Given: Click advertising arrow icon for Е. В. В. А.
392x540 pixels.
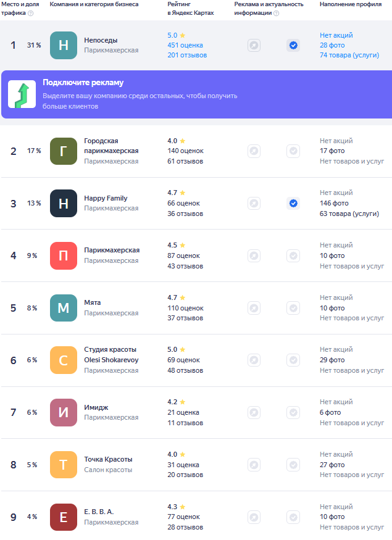Looking at the screenshot, I should click(254, 517).
